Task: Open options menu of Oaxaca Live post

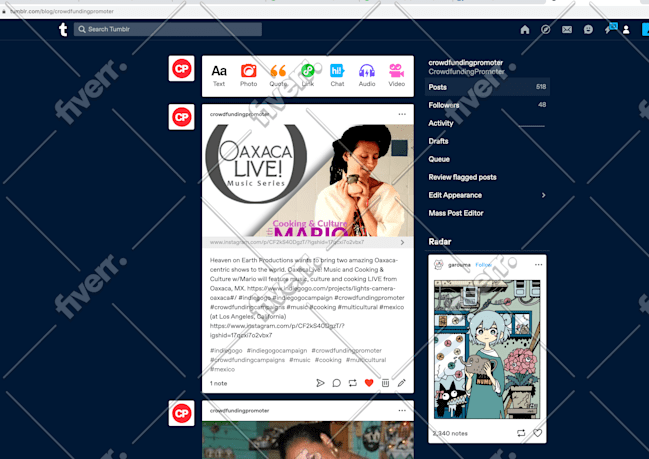Action: [402, 114]
